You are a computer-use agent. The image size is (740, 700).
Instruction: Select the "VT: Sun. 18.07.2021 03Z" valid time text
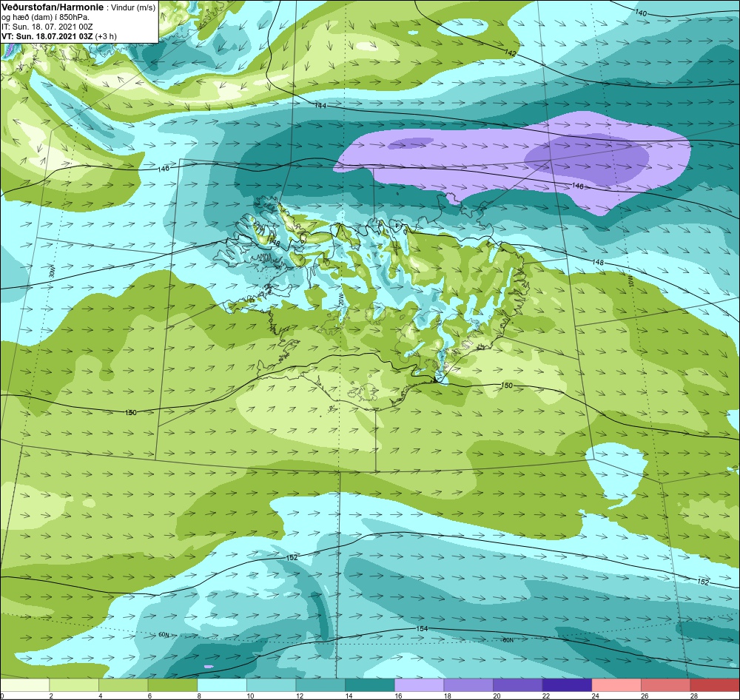tap(47, 36)
